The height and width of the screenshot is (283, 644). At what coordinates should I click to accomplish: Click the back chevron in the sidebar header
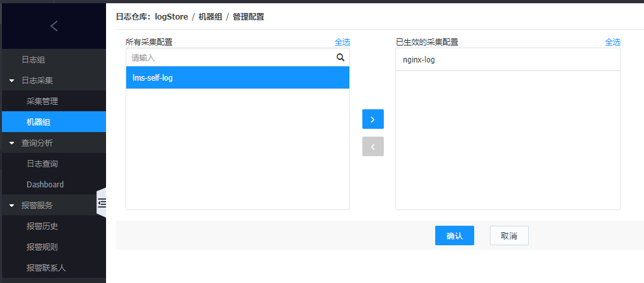[x=54, y=26]
